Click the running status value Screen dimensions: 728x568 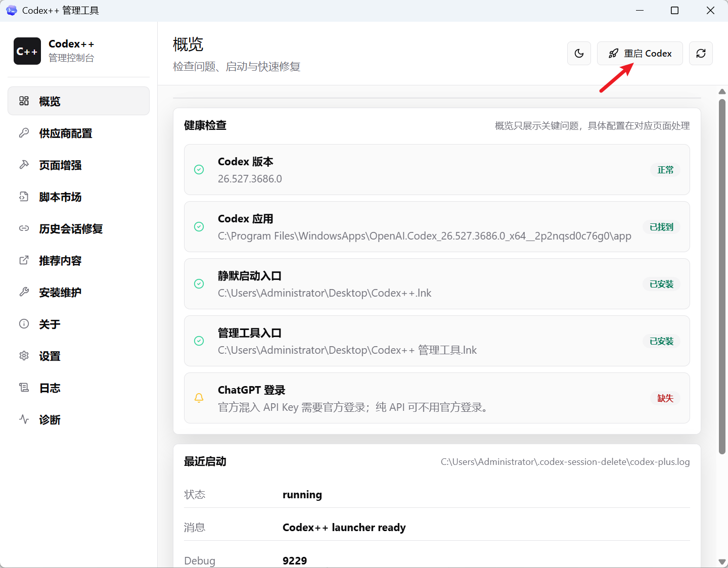tap(302, 495)
